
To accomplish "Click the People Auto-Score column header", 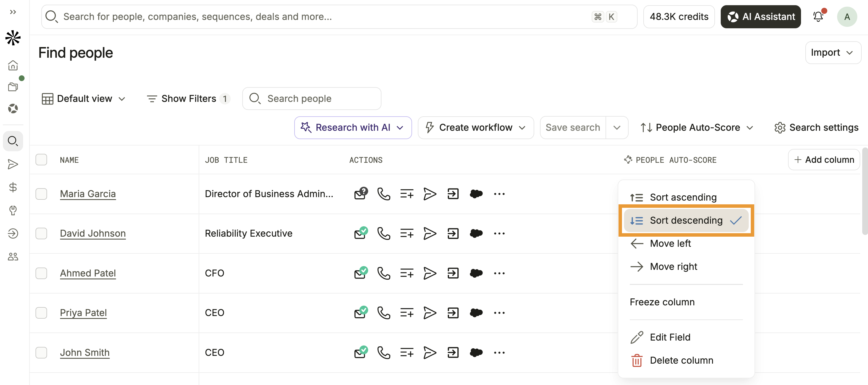I will (x=670, y=160).
